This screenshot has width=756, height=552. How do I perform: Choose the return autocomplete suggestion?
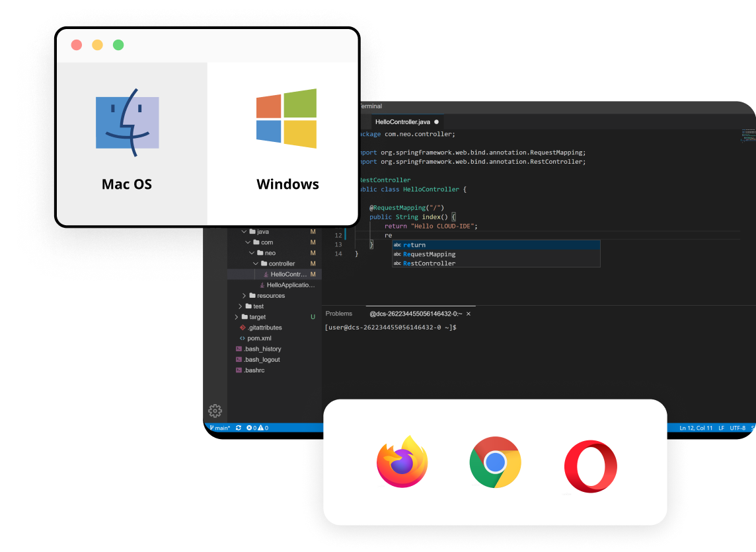pyautogui.click(x=496, y=245)
